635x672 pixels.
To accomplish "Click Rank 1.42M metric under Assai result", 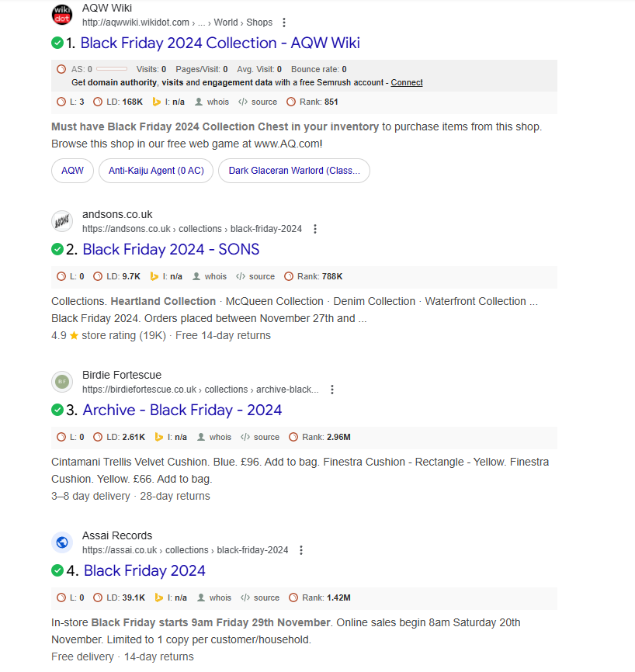I will (319, 598).
